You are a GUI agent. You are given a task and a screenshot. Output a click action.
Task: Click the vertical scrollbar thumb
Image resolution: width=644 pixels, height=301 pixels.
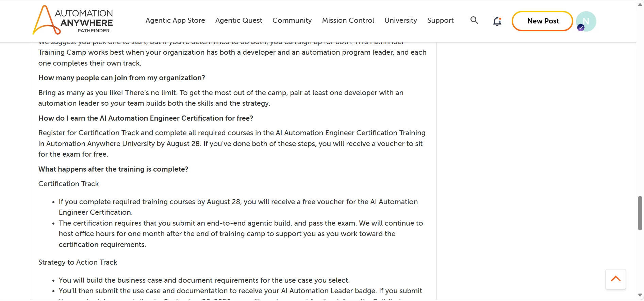click(640, 213)
